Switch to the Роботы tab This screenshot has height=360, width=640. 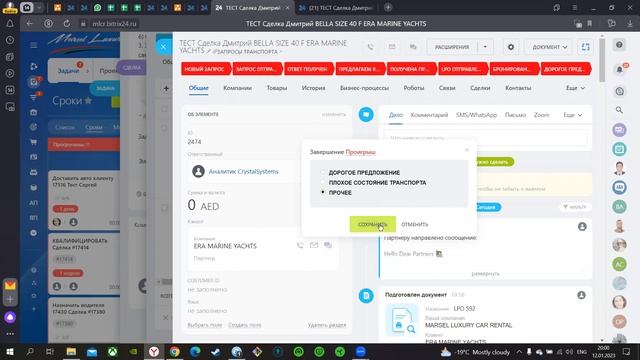tap(413, 88)
